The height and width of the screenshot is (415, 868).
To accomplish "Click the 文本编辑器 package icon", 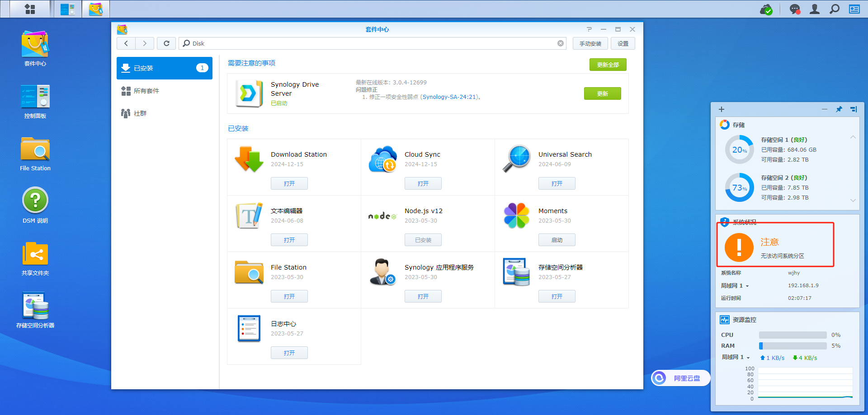I will pyautogui.click(x=249, y=215).
